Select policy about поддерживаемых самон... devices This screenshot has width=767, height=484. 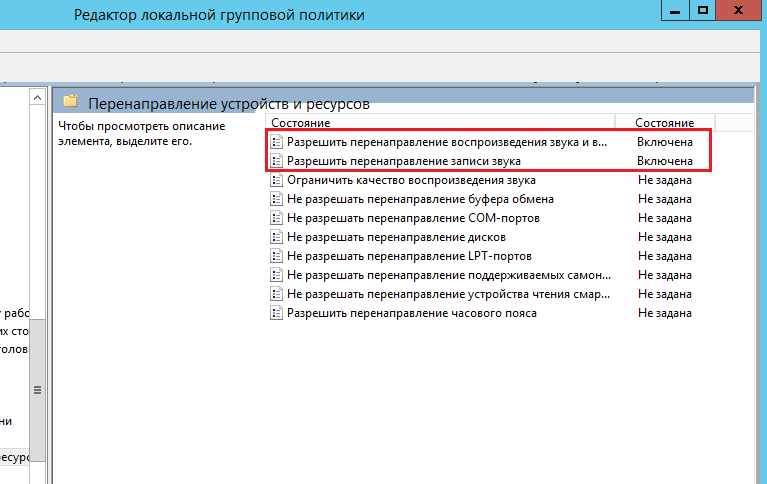pyautogui.click(x=446, y=275)
